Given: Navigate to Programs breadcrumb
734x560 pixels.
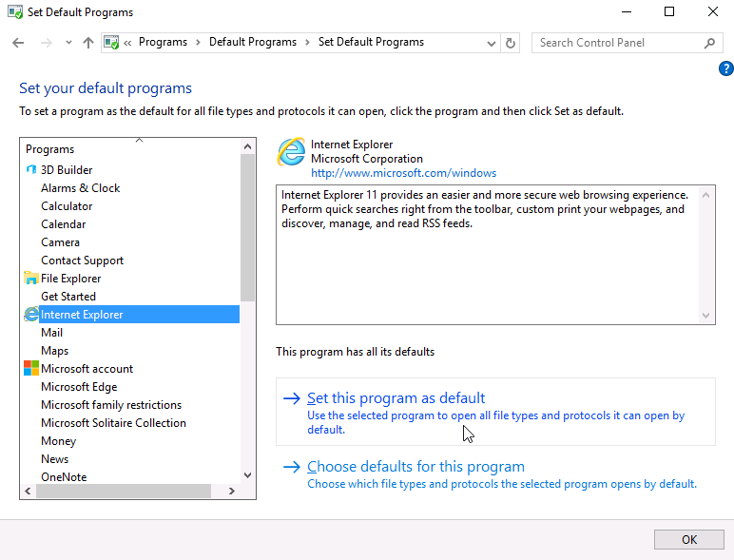Looking at the screenshot, I should [163, 42].
